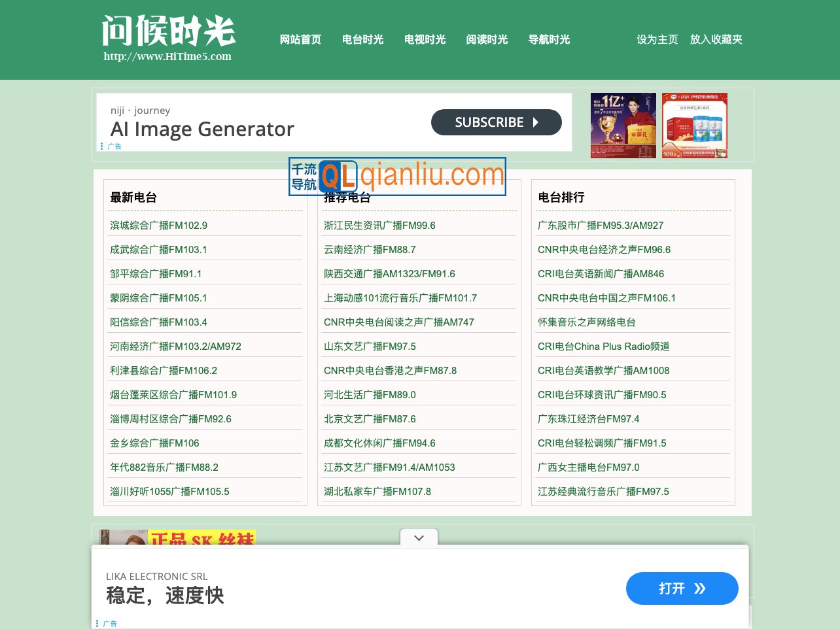
Task: Open 广东股市广播FM95.3/AM927 station link
Action: coord(600,225)
